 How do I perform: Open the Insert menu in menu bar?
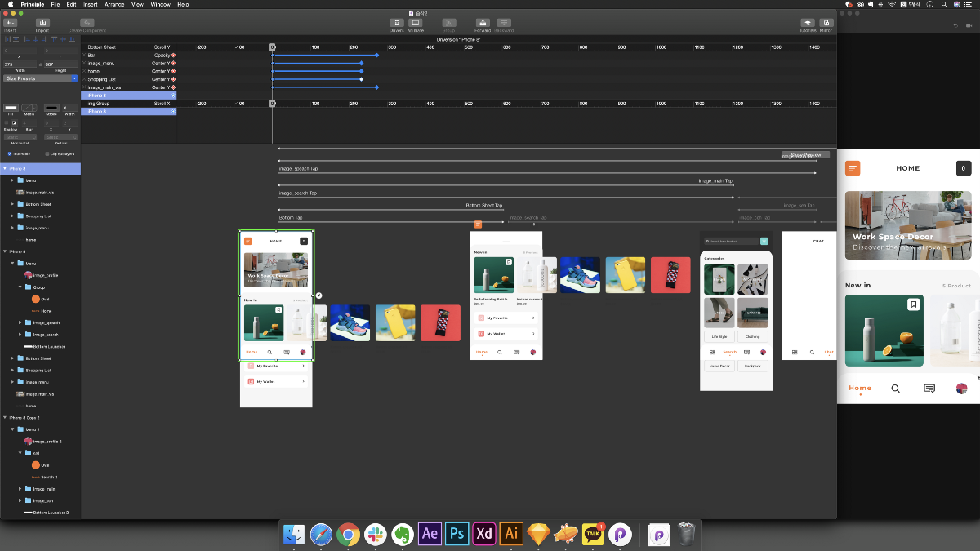[x=90, y=4]
